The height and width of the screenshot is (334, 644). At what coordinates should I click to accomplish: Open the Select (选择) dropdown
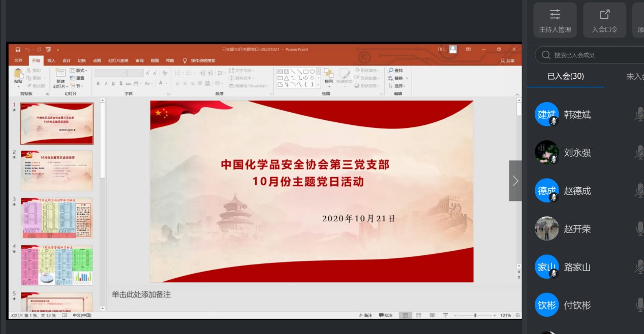tap(397, 86)
